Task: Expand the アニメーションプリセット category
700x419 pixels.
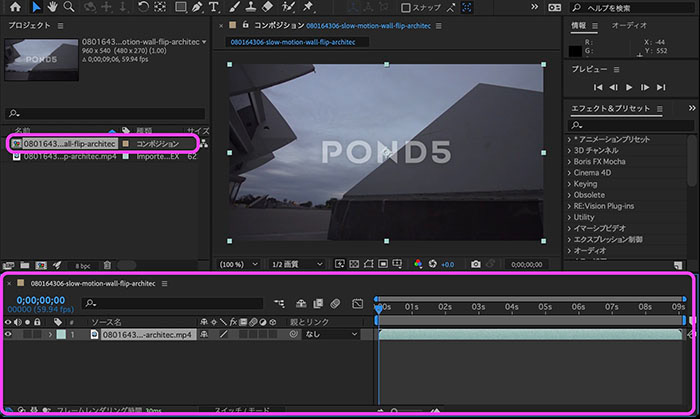Action: click(569, 139)
